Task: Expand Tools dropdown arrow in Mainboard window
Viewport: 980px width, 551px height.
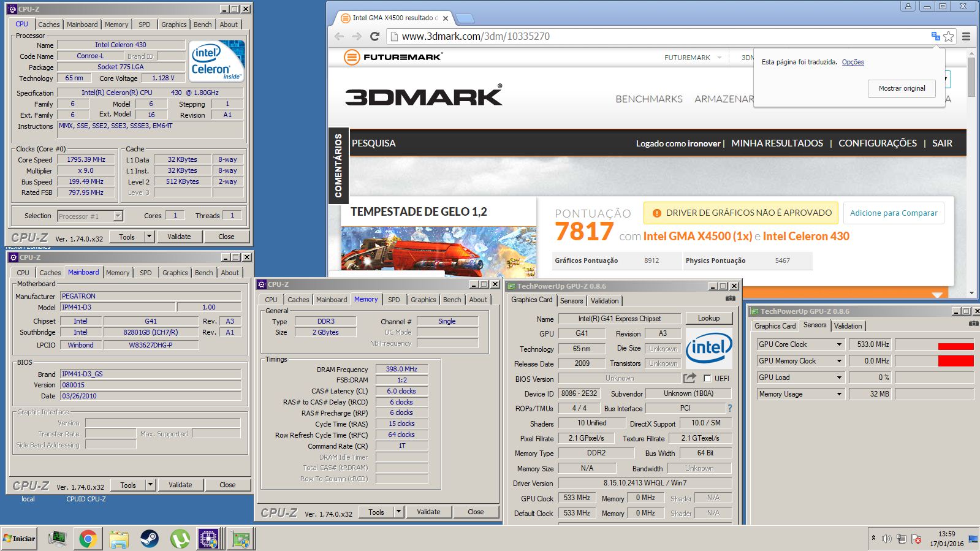Action: pyautogui.click(x=150, y=485)
